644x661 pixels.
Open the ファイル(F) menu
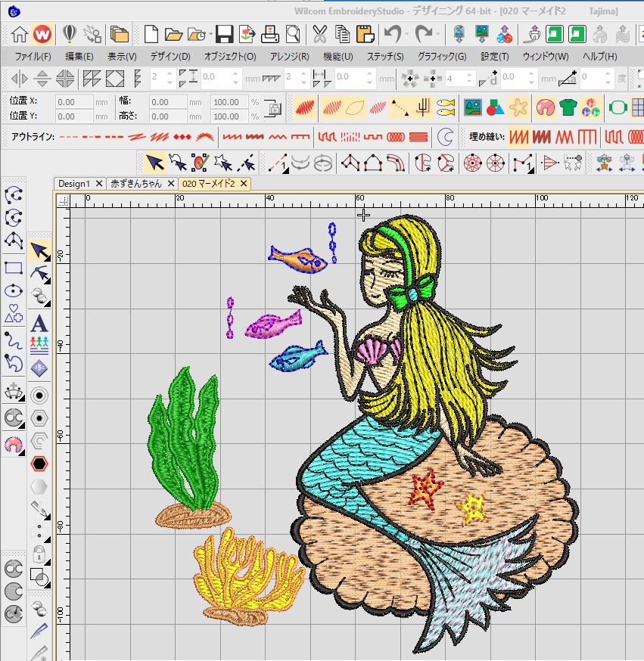(33, 56)
